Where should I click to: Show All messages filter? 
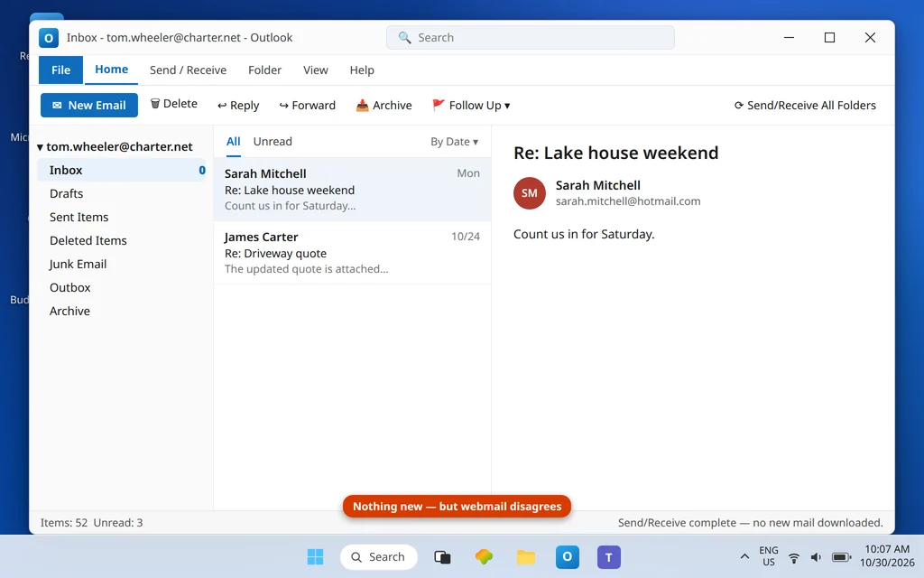click(234, 142)
